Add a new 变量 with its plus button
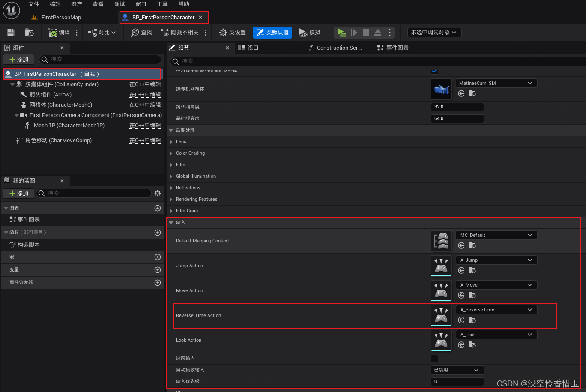Viewport: 586px width, 392px height. coord(158,269)
